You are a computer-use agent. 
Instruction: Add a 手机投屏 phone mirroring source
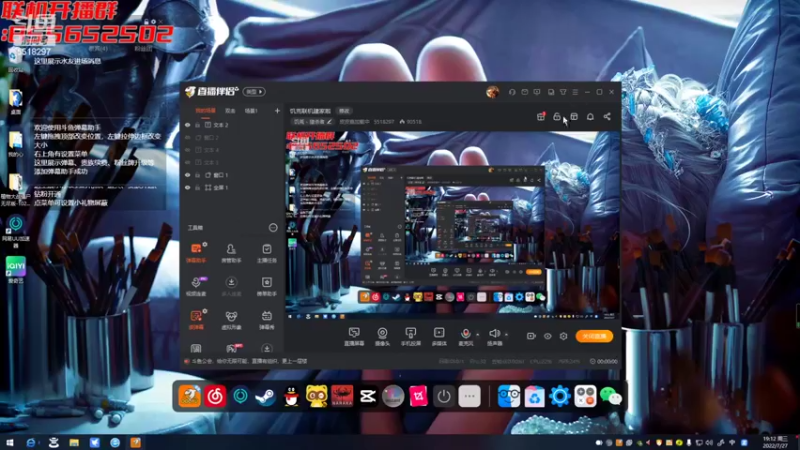pos(411,337)
